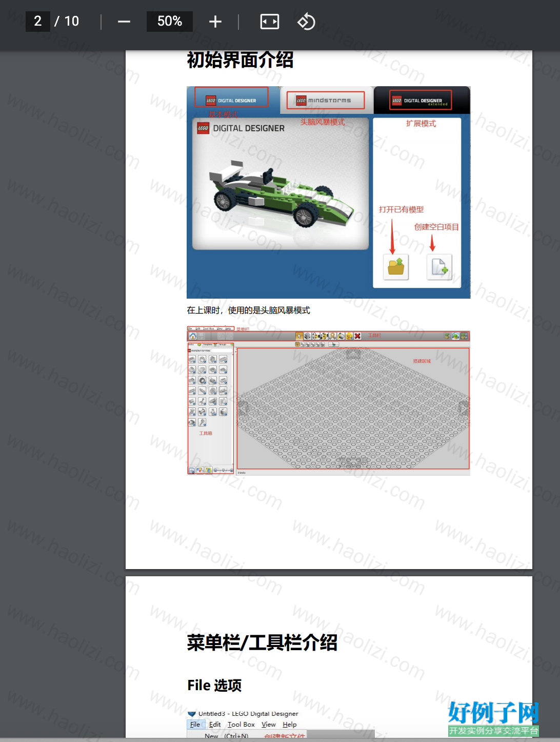Image resolution: width=560 pixels, height=742 pixels.
Task: Click the total page count '/ 10'
Action: pos(67,21)
